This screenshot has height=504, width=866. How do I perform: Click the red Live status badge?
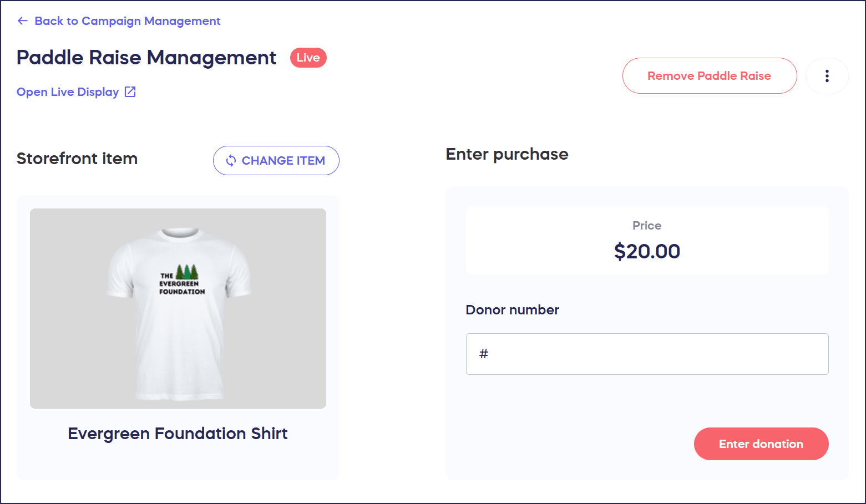(308, 58)
